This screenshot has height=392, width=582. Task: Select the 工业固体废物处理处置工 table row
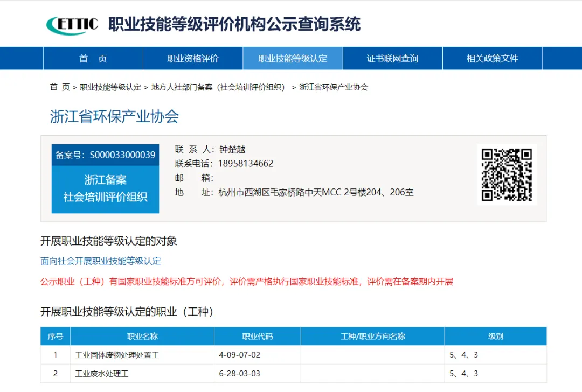[117, 355]
